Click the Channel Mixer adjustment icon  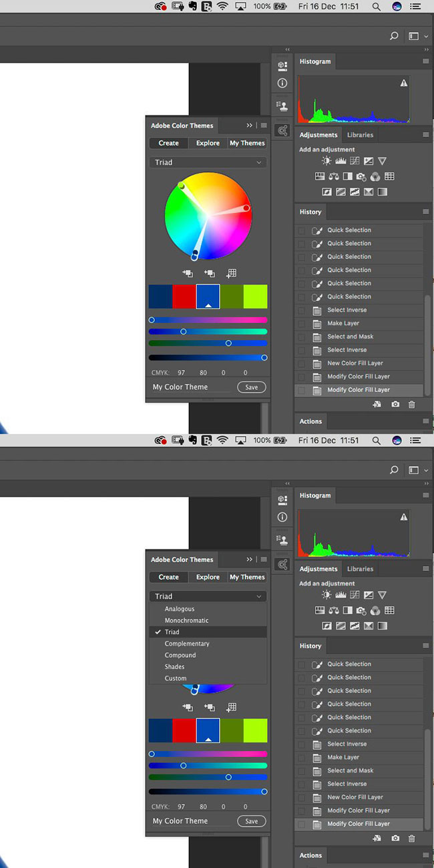click(375, 176)
